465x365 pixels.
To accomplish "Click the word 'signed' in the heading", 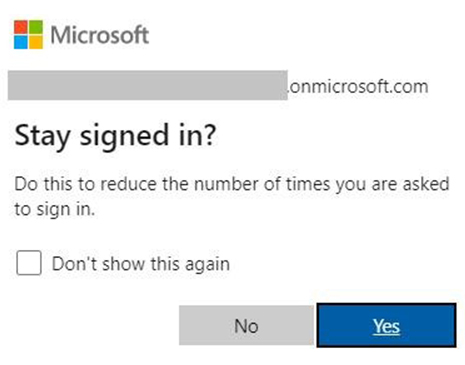I will pos(124,136).
